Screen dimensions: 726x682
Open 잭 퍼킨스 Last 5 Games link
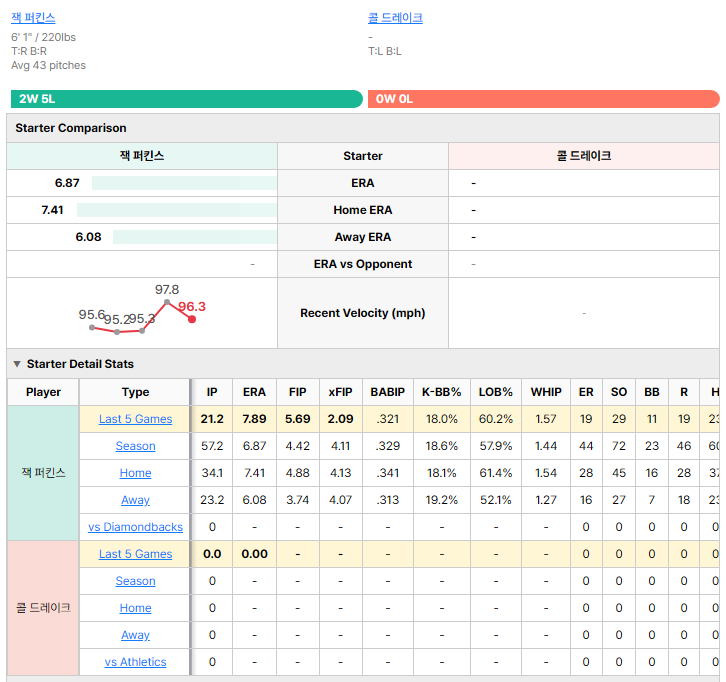[x=135, y=419]
